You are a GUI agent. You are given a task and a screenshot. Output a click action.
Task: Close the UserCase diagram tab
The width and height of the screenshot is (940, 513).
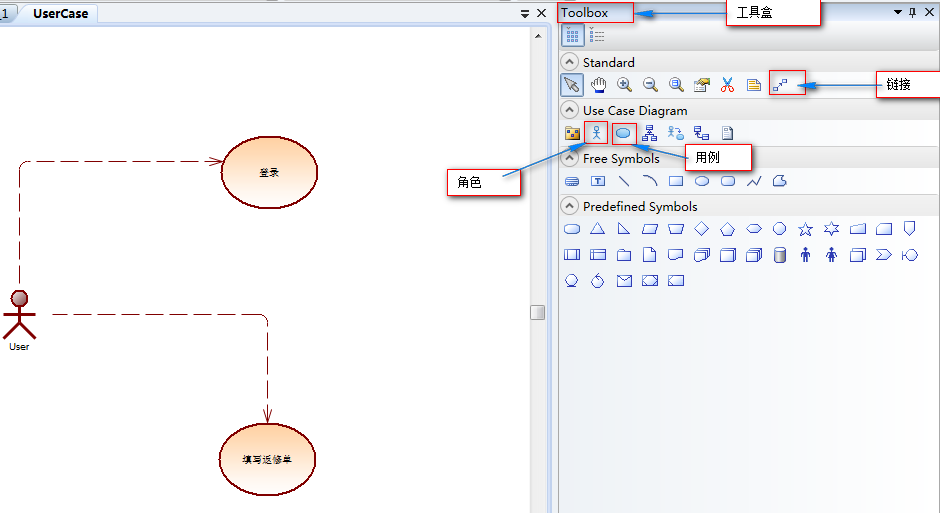pos(541,13)
